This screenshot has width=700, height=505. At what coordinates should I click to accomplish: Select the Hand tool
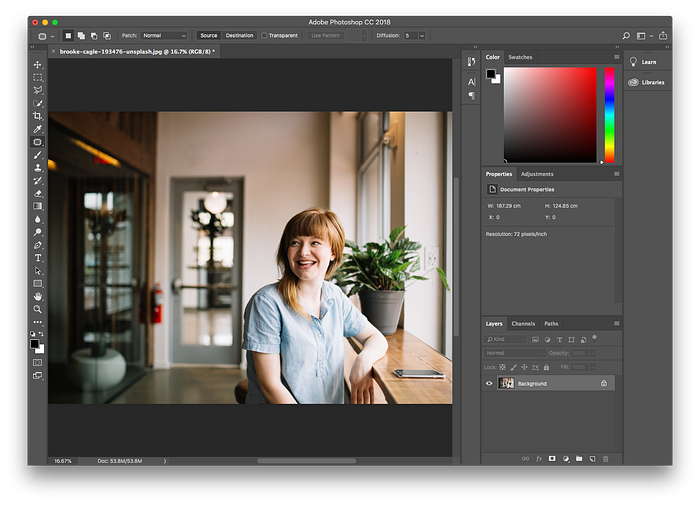[x=38, y=296]
